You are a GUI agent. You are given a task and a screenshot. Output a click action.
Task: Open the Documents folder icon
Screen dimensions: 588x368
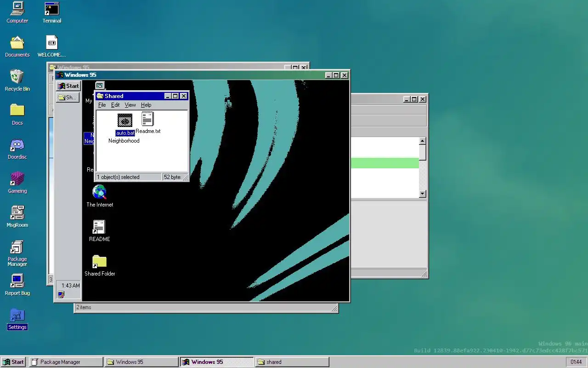pos(17,46)
